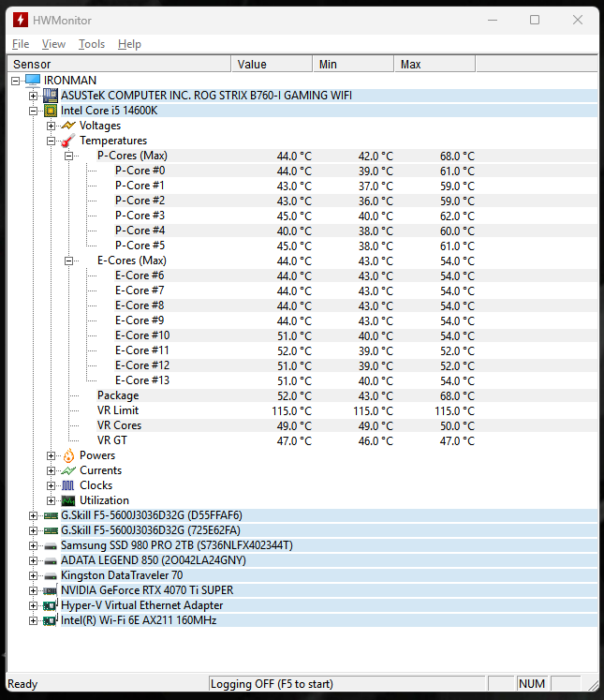Image resolution: width=604 pixels, height=700 pixels.
Task: Open the Help menu
Action: (129, 44)
